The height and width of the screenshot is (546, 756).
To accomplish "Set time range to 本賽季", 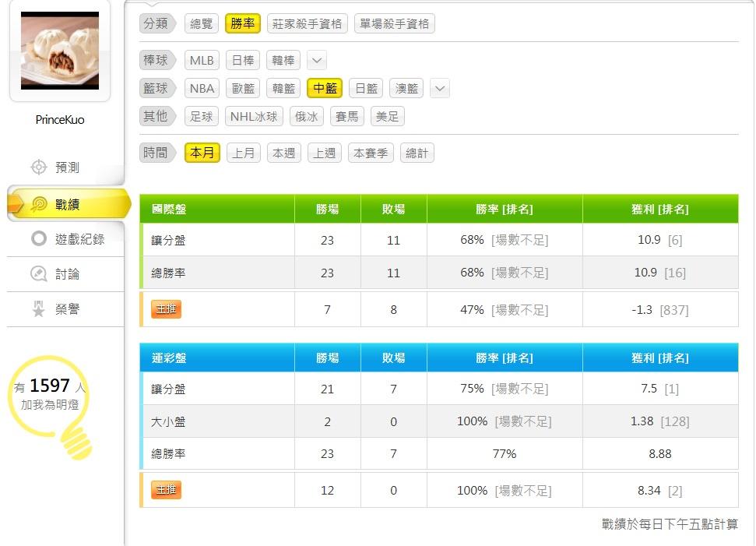I will (x=371, y=153).
